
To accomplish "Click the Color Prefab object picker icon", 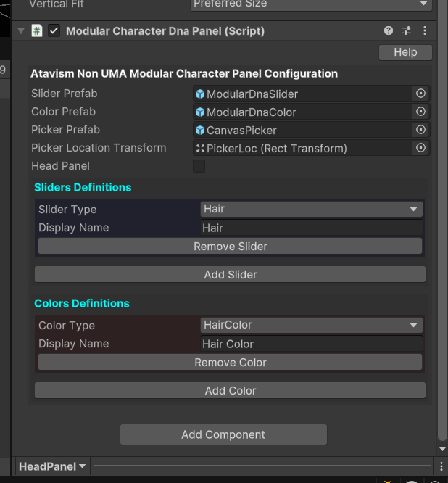I will [420, 112].
